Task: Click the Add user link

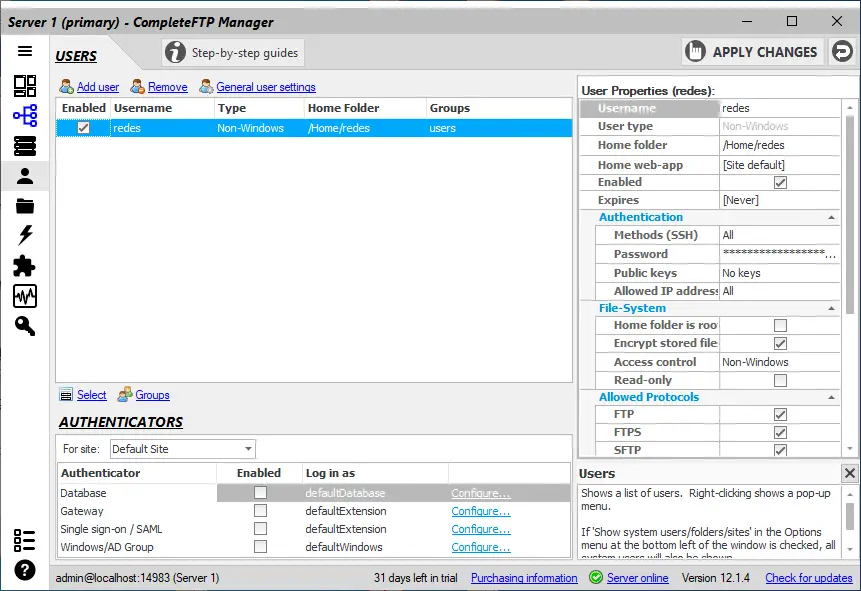Action: click(97, 87)
